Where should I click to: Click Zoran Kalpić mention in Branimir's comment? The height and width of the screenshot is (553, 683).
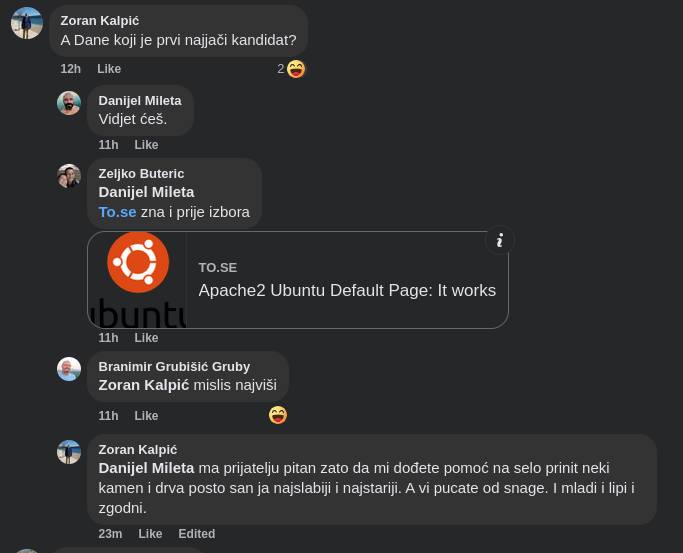pyautogui.click(x=143, y=385)
